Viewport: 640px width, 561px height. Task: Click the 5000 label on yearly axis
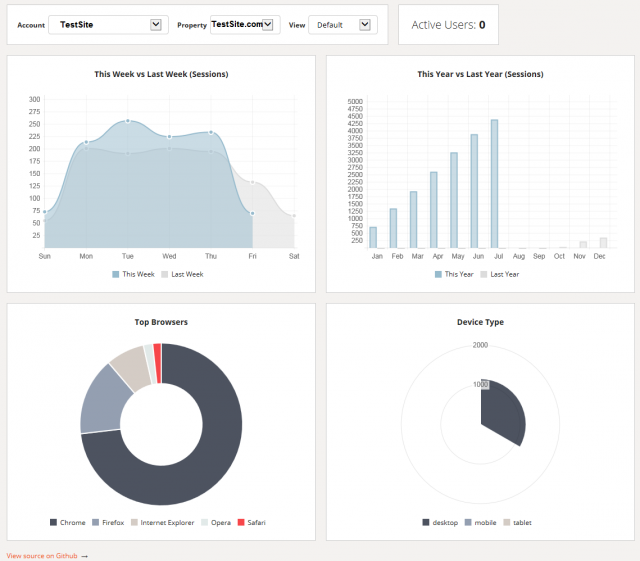click(x=355, y=101)
